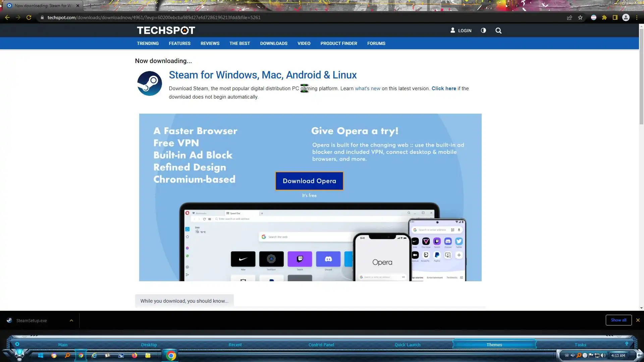The width and height of the screenshot is (644, 362).
Task: Open Chrome profile avatar menu
Action: coord(626,17)
